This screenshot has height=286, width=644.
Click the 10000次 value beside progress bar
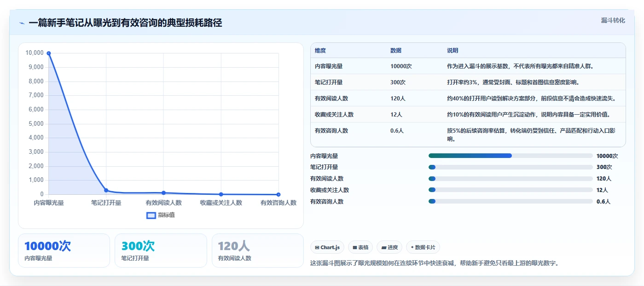point(607,156)
